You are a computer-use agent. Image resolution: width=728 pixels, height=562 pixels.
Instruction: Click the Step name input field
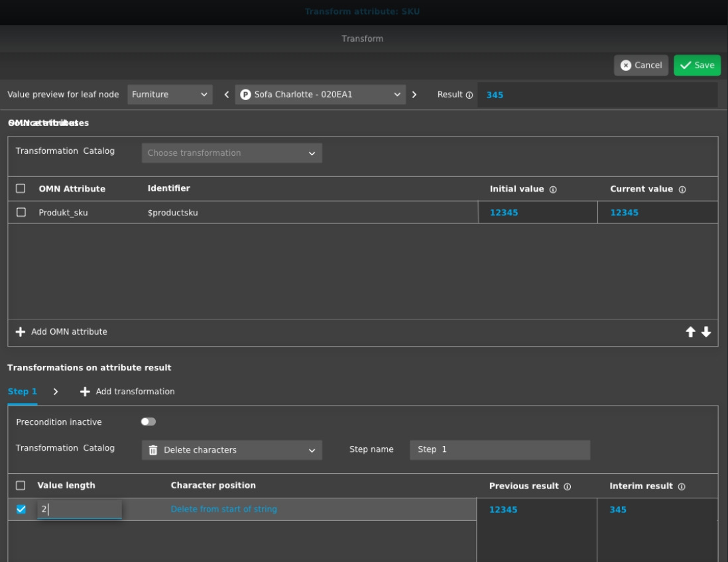(x=499, y=449)
